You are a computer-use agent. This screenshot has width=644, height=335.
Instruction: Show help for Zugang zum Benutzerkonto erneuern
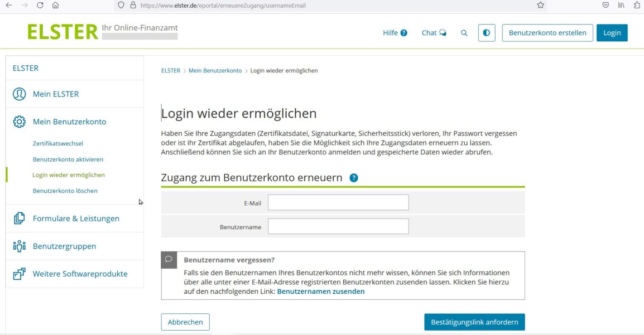354,178
